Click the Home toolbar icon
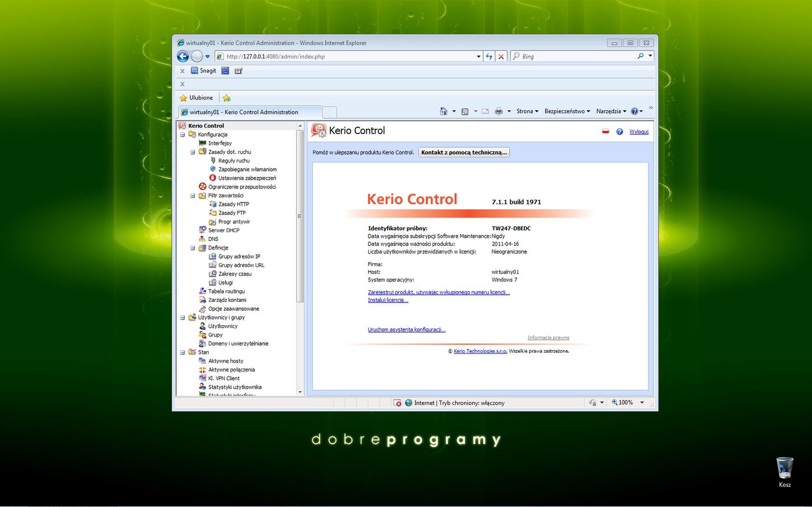 (444, 111)
